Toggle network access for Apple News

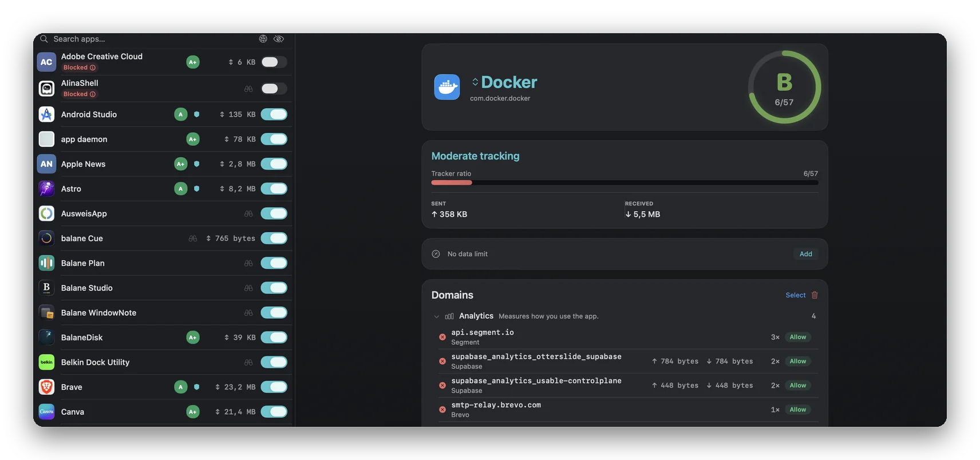274,164
